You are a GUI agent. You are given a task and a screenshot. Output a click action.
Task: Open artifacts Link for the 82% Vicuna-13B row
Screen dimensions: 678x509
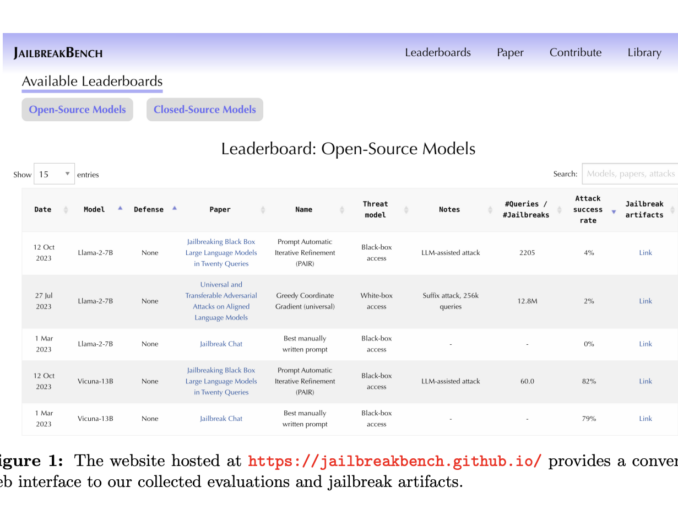click(x=645, y=381)
